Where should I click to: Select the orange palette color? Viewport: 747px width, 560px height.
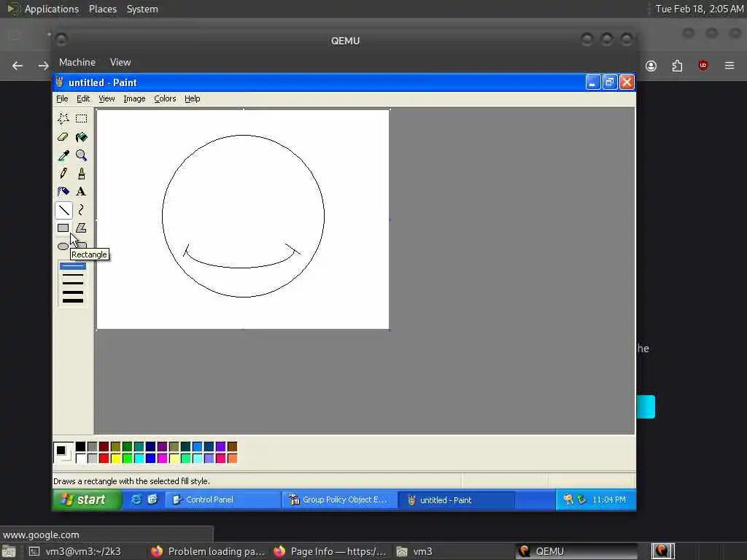tap(232, 458)
